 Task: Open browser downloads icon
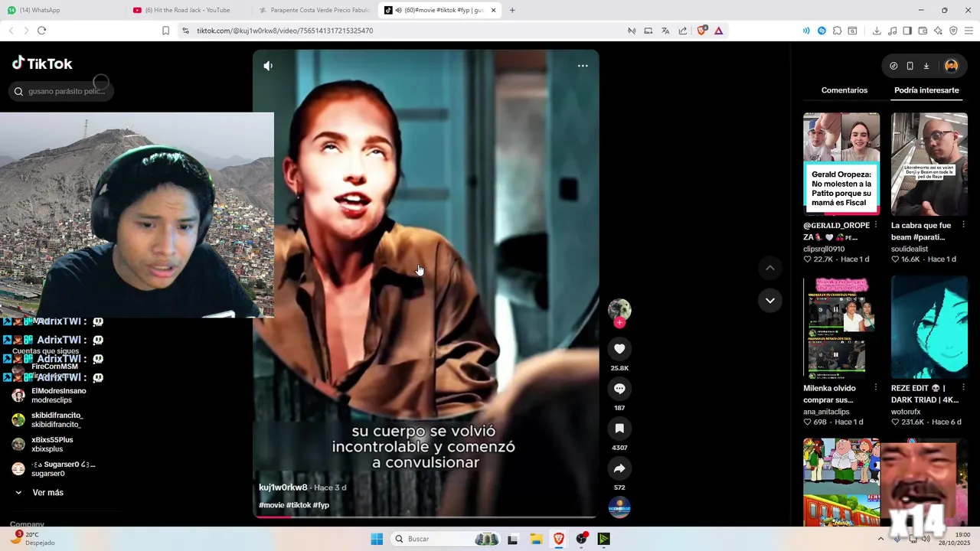877,31
